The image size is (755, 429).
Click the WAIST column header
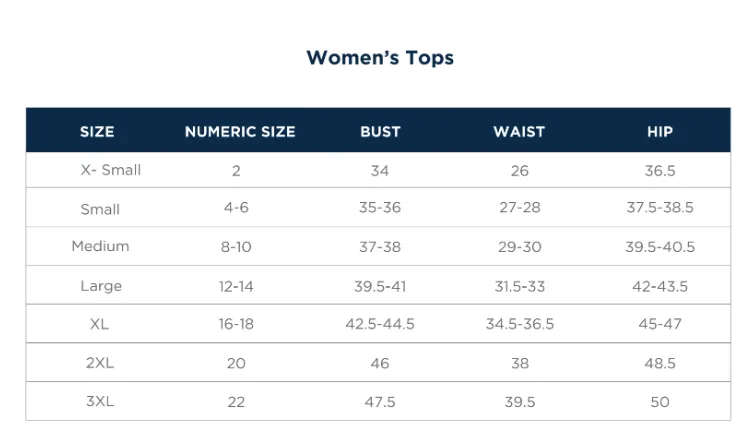tap(519, 132)
